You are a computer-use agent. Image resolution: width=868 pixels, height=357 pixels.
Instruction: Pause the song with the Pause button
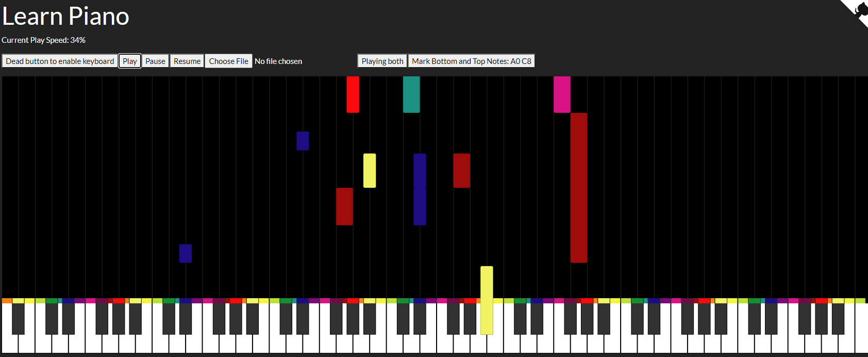click(x=155, y=61)
